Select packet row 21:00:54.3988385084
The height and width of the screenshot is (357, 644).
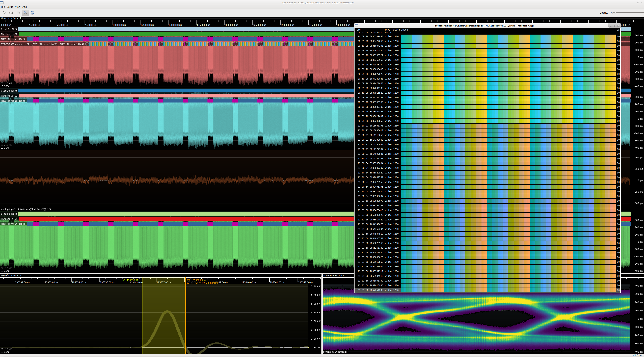click(x=488, y=163)
